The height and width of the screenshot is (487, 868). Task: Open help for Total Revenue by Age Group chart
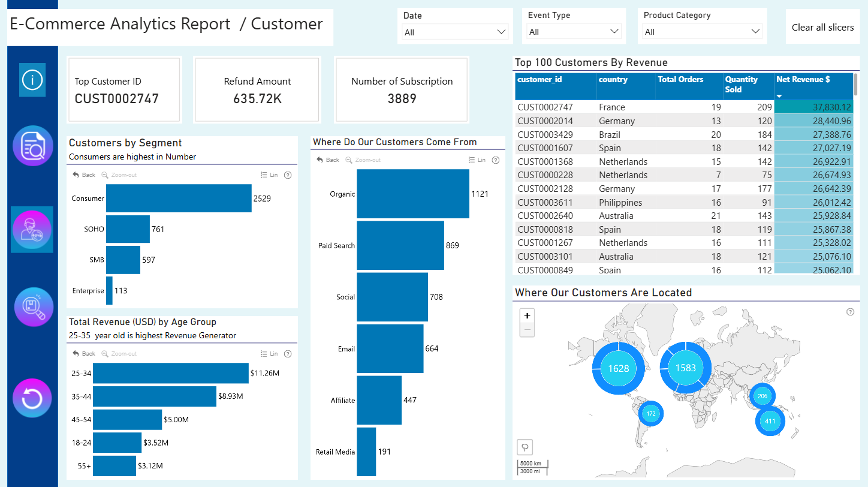pyautogui.click(x=288, y=354)
